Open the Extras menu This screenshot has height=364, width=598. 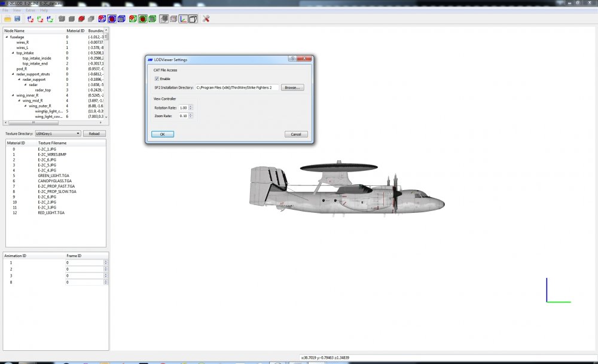(30, 10)
